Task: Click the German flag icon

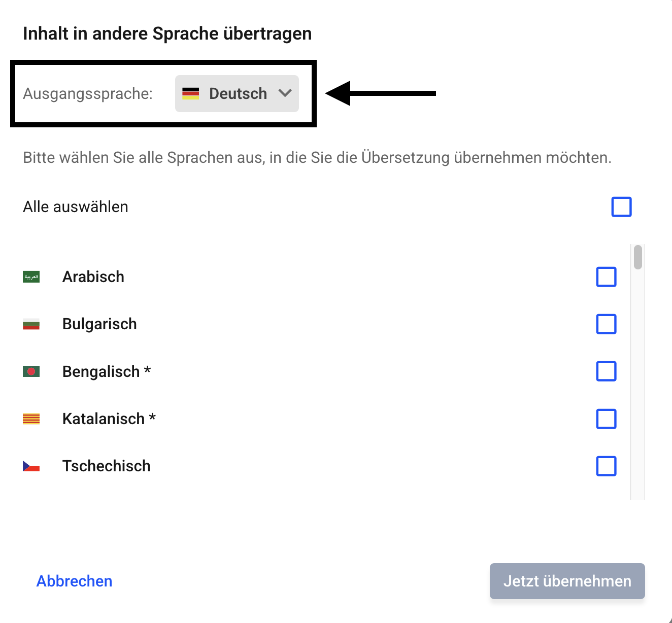Action: click(190, 93)
